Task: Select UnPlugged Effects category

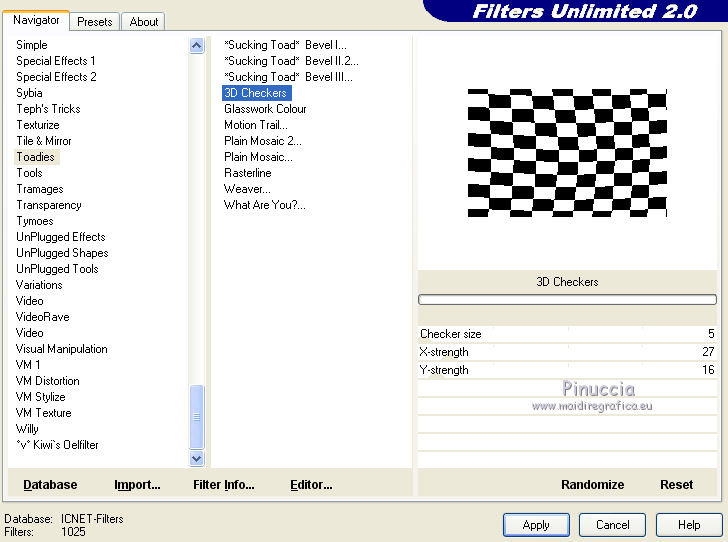Action: [61, 237]
